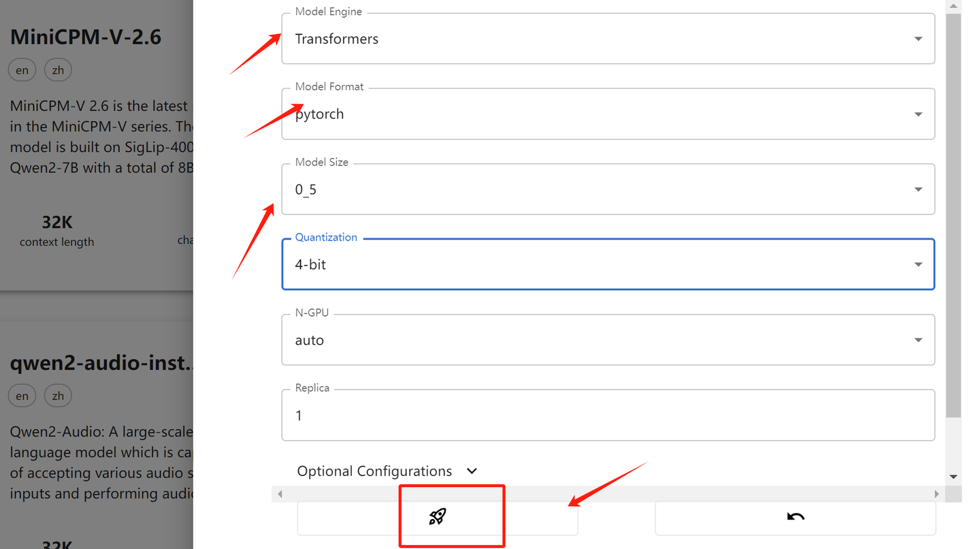Open the Model Format dropdown arrow
980x549 pixels.
[918, 114]
